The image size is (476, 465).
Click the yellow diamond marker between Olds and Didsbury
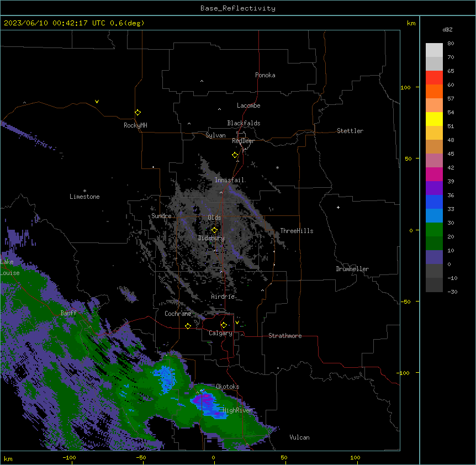tap(214, 230)
